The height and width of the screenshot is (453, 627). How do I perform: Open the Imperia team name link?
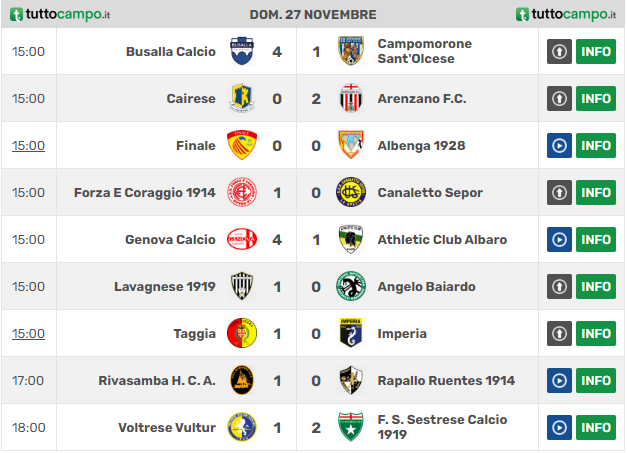(402, 333)
